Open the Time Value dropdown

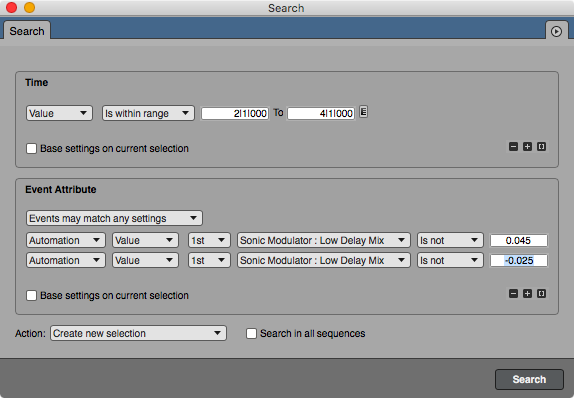(59, 113)
